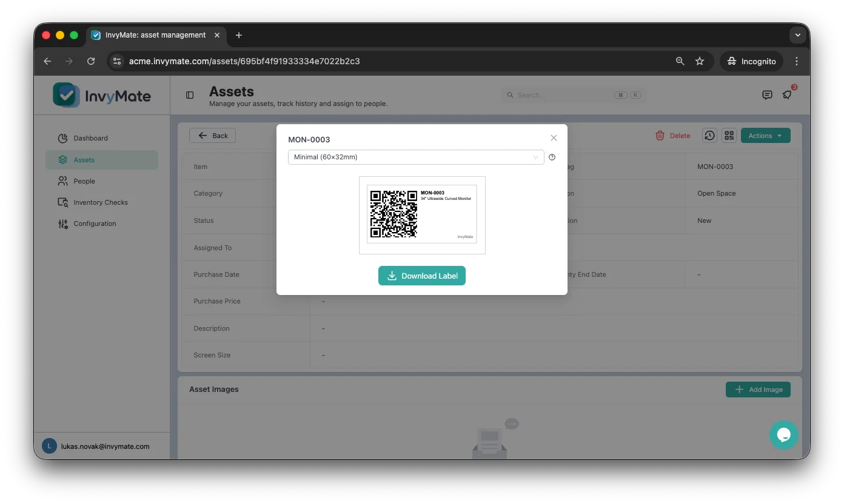This screenshot has width=844, height=504.
Task: Click the site info icon in address bar
Action: [x=118, y=61]
